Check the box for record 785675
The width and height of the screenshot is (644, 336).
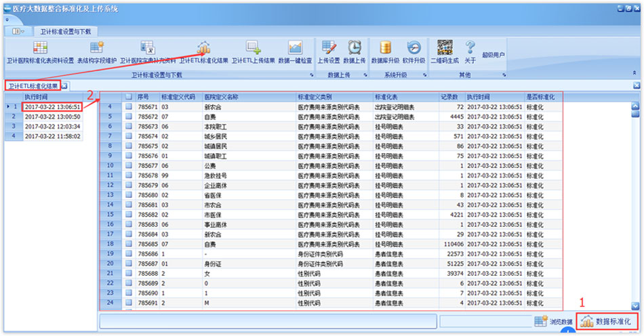(x=129, y=146)
